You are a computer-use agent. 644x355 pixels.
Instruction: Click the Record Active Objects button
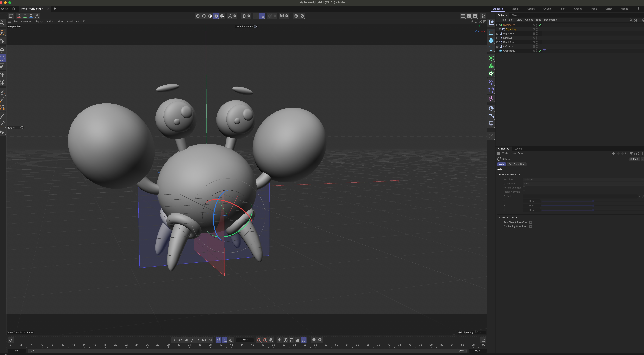coord(259,340)
